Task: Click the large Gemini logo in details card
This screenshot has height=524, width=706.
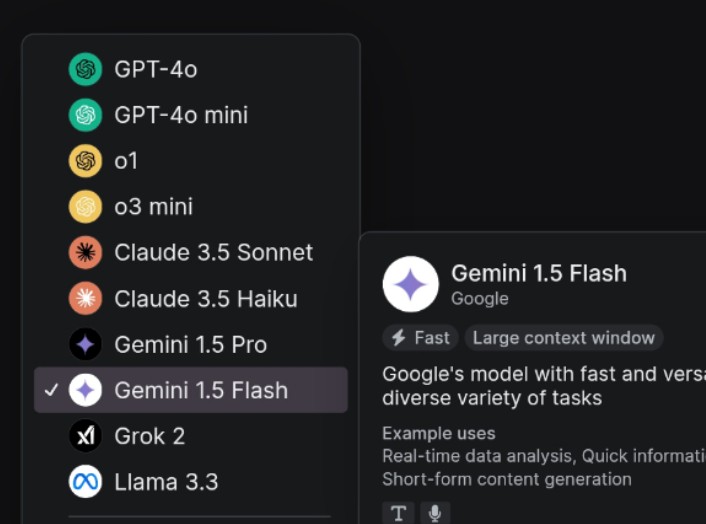Action: click(x=411, y=284)
